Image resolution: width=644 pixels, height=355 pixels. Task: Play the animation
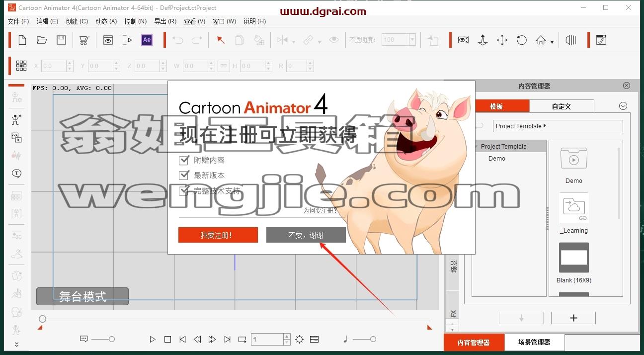pos(153,339)
